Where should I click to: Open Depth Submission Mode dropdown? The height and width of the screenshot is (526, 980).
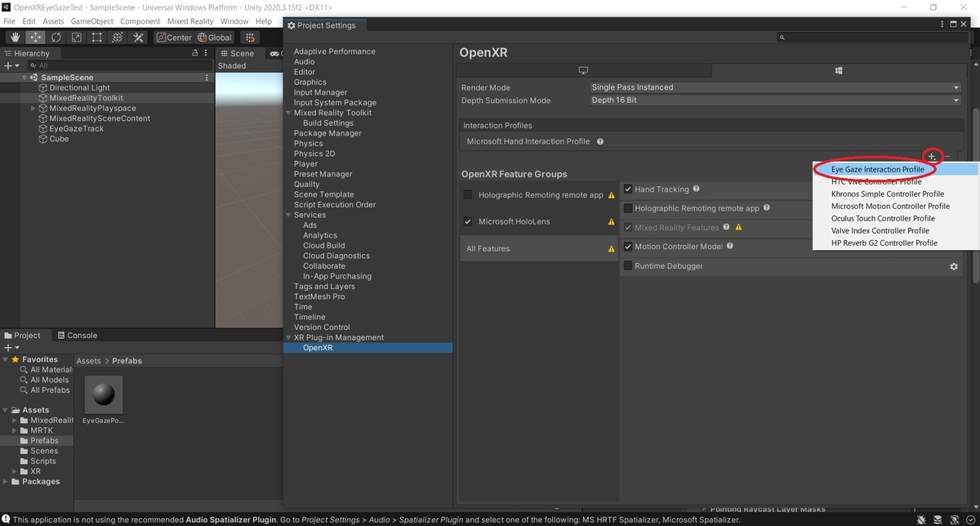click(775, 100)
